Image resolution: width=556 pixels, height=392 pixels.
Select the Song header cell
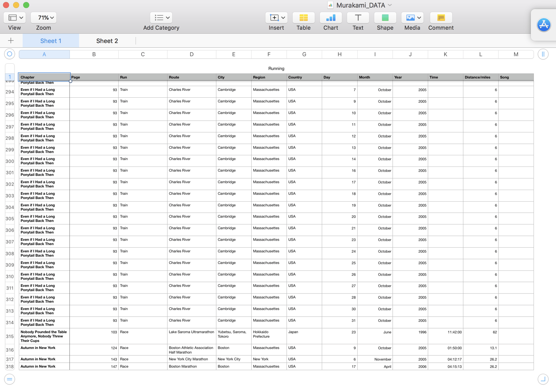tap(516, 77)
